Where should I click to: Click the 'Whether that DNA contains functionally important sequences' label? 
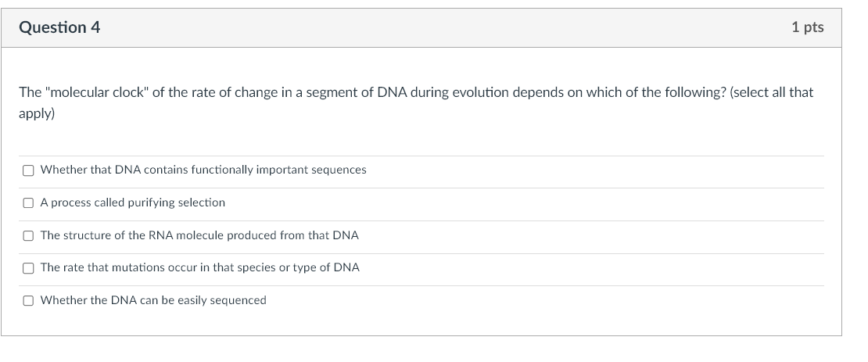pyautogui.click(x=203, y=170)
